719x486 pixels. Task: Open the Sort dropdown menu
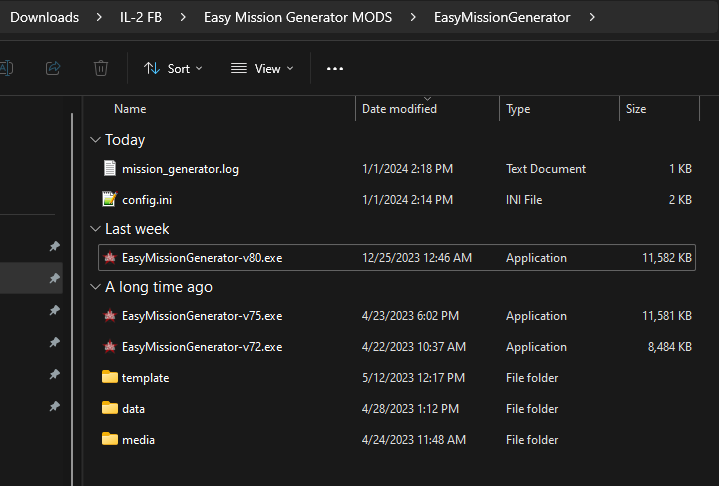pyautogui.click(x=173, y=68)
